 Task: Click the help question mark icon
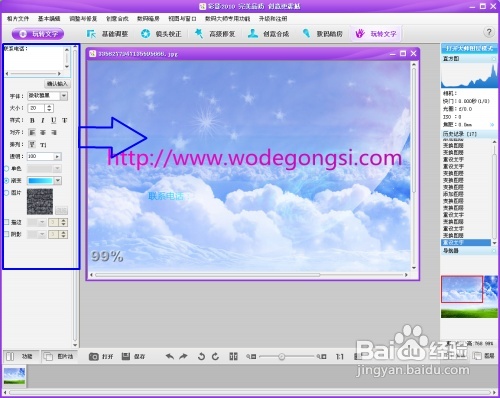click(489, 32)
